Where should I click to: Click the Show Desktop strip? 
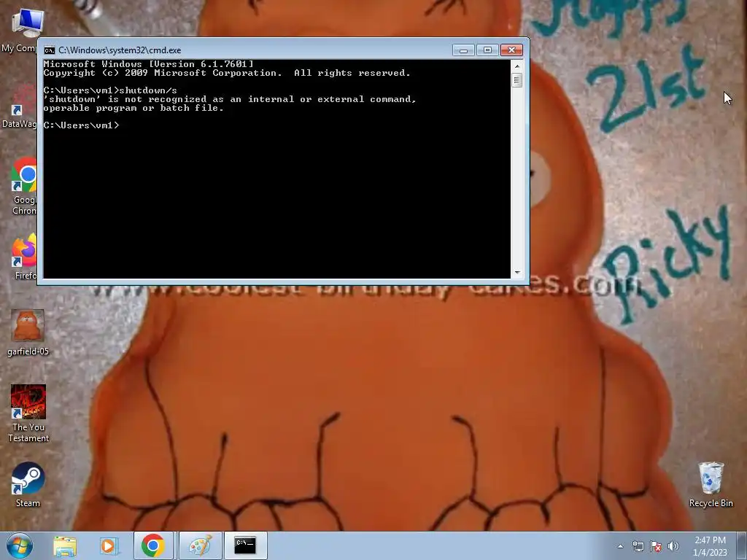click(x=742, y=545)
